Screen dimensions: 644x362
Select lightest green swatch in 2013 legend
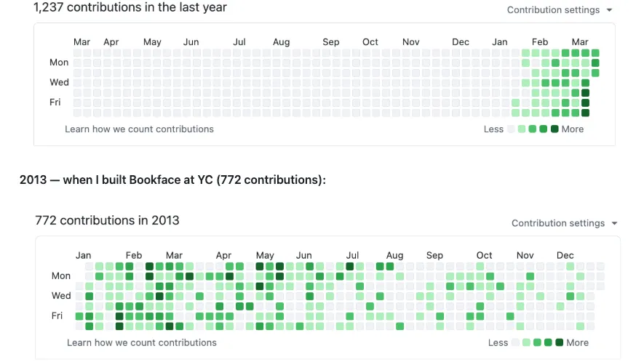(526, 342)
